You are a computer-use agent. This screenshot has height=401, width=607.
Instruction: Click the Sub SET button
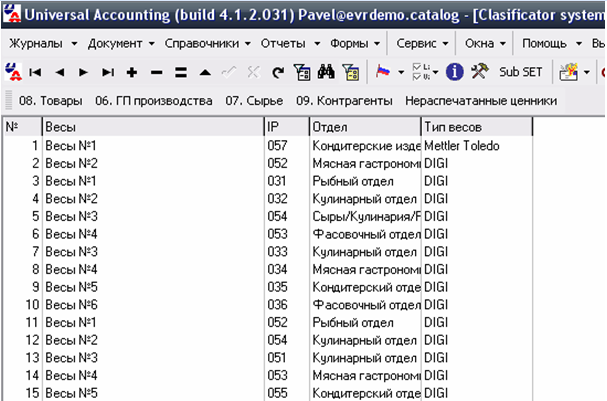[521, 72]
